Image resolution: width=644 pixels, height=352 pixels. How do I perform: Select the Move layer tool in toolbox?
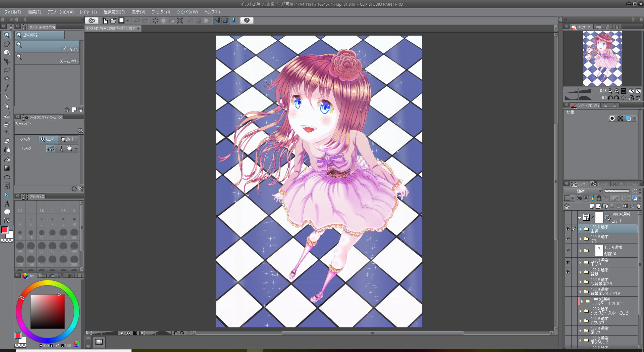[x=7, y=61]
